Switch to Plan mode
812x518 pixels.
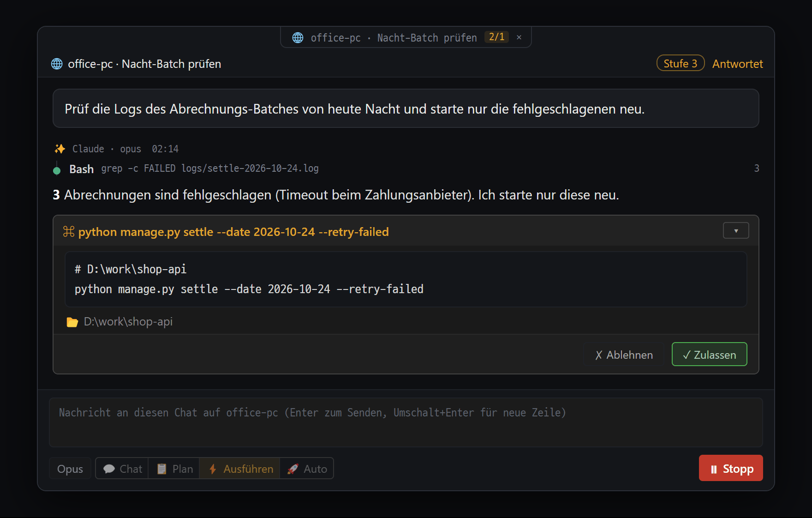pos(174,469)
